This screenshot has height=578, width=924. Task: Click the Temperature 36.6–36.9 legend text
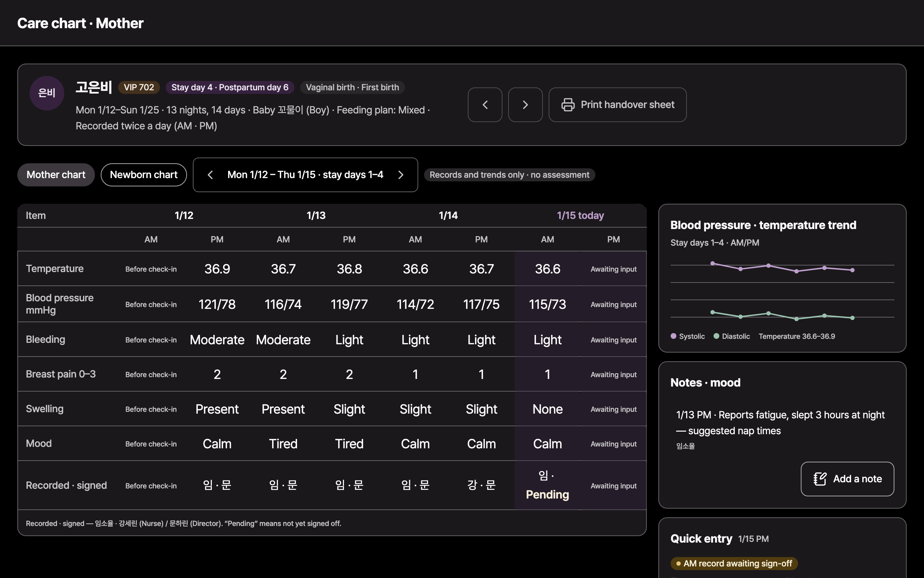click(797, 336)
